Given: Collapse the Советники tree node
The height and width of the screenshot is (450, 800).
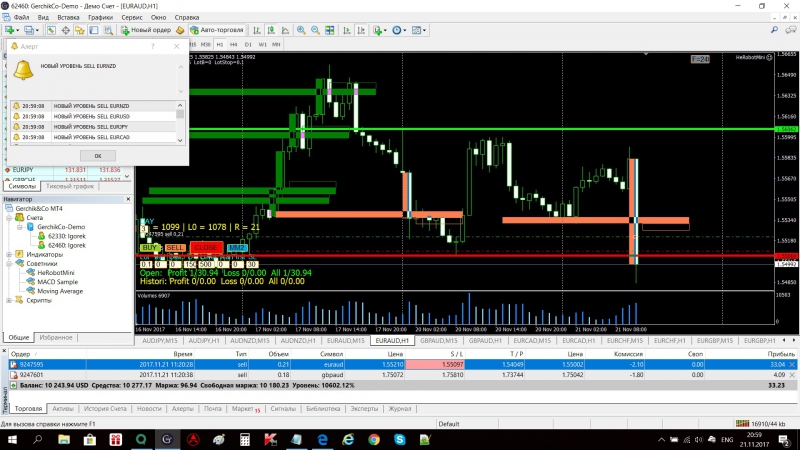Looking at the screenshot, I should click(x=9, y=264).
